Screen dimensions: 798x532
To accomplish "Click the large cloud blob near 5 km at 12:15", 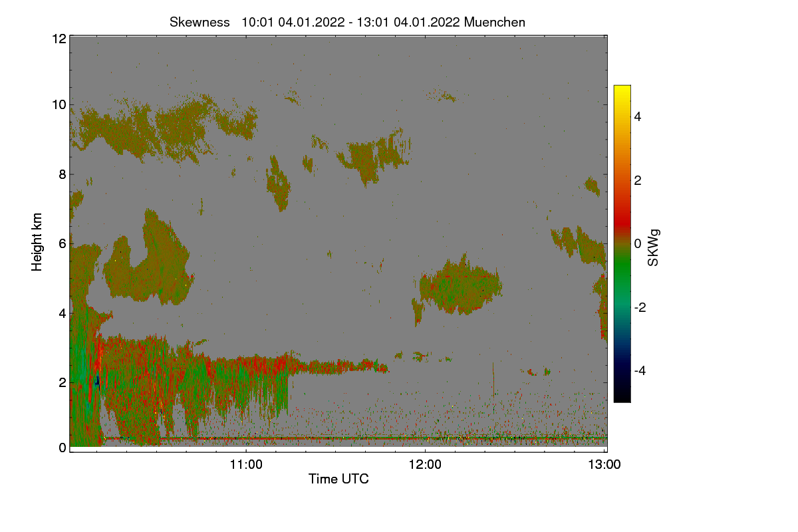I will (460, 286).
